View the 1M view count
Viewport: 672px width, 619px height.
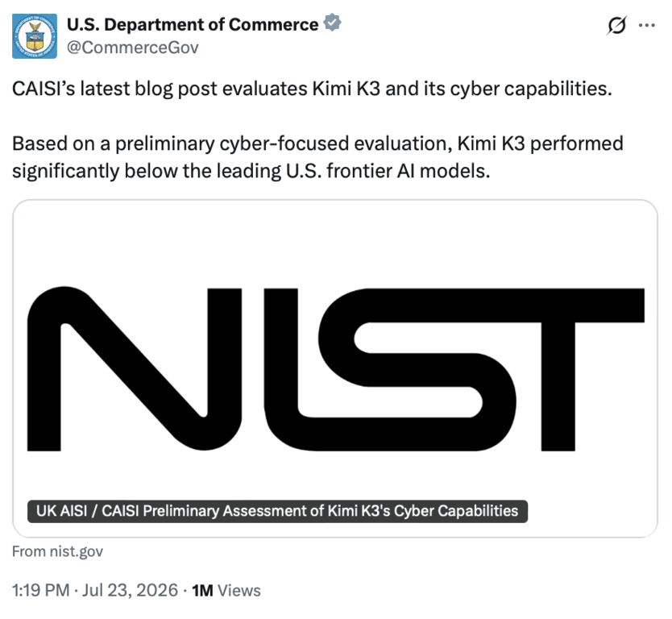(202, 591)
